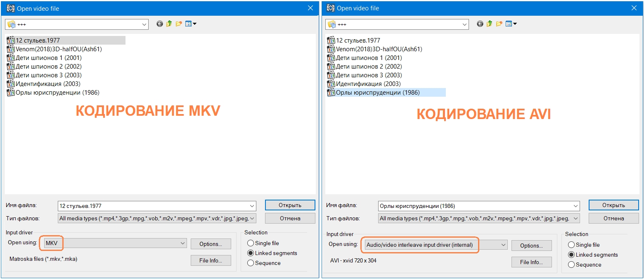
Task: Create new folder icon in MKV dialog
Action: (x=179, y=24)
